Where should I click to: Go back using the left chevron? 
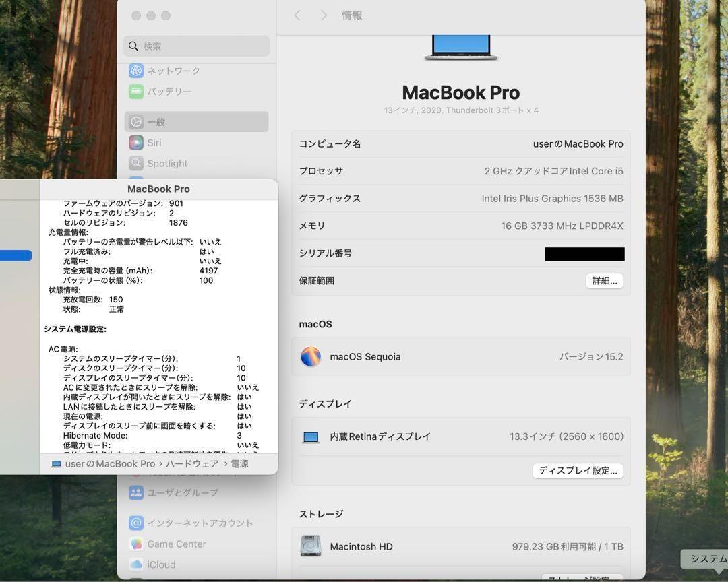[x=297, y=15]
